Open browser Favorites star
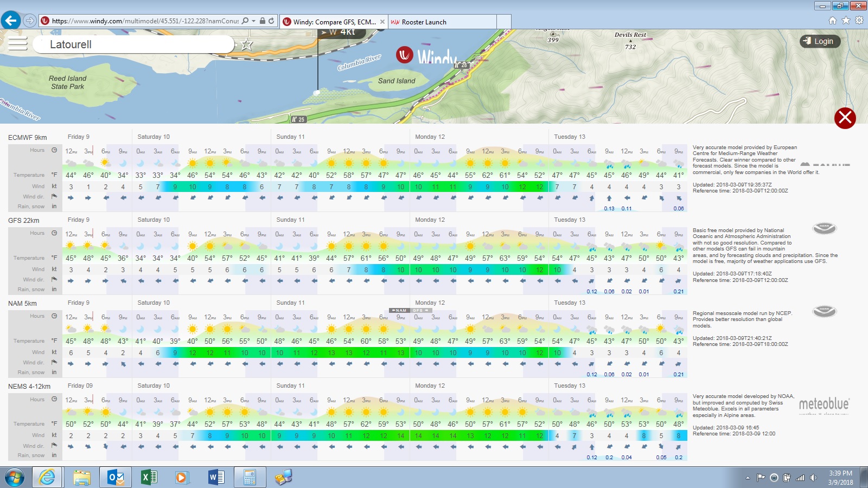This screenshot has width=868, height=488. [846, 21]
